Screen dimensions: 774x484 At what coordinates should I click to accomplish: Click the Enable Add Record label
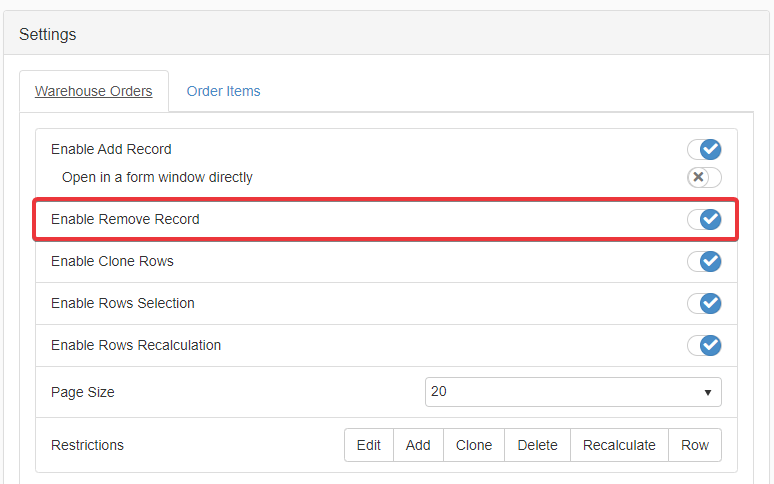pyautogui.click(x=111, y=149)
